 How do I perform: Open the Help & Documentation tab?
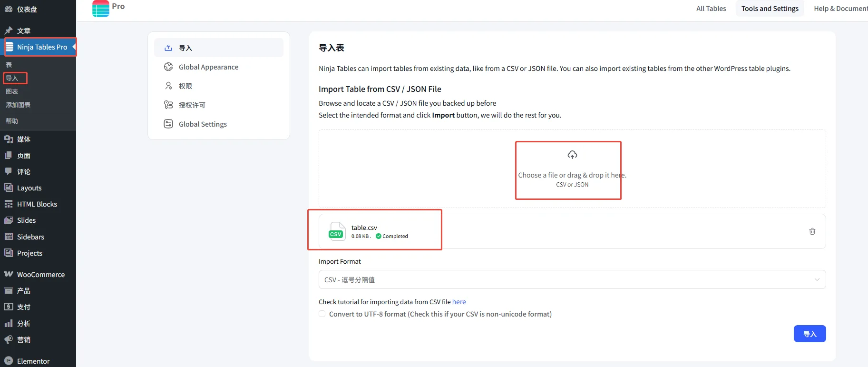[840, 8]
